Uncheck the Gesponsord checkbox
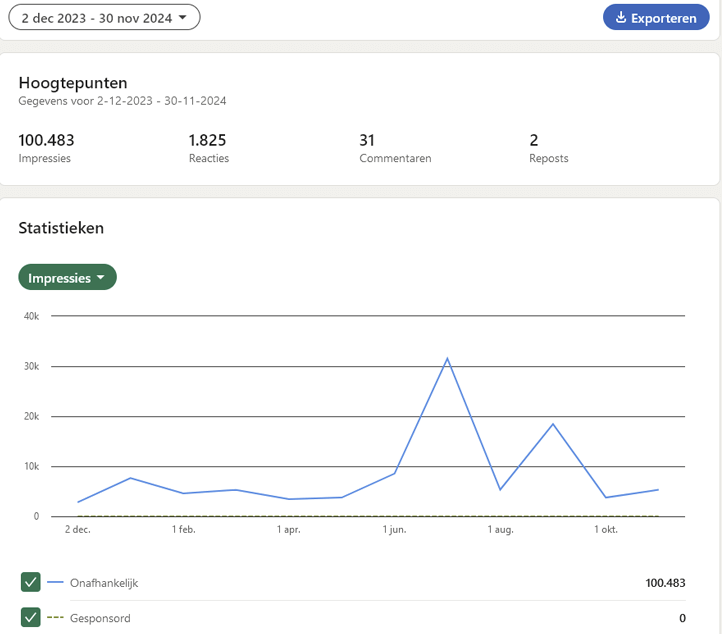The height and width of the screenshot is (634, 722). 31,617
